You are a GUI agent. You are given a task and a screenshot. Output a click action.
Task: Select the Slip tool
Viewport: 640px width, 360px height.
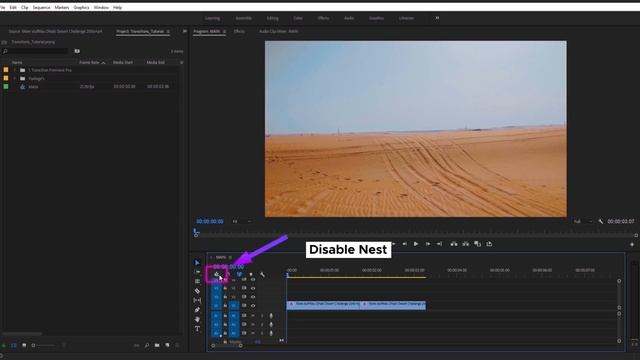(197, 300)
